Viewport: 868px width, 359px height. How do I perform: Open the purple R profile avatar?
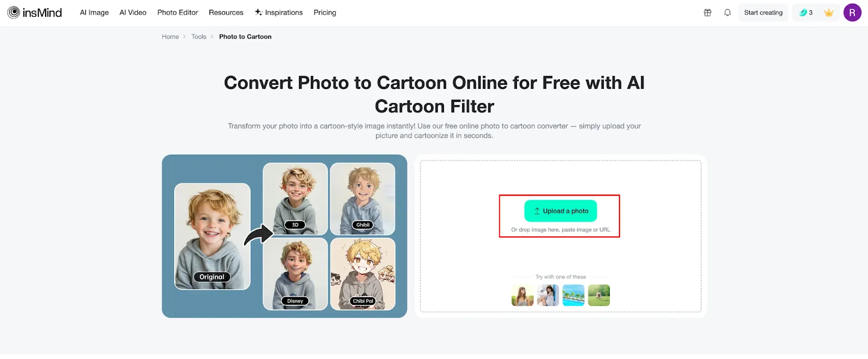(852, 12)
